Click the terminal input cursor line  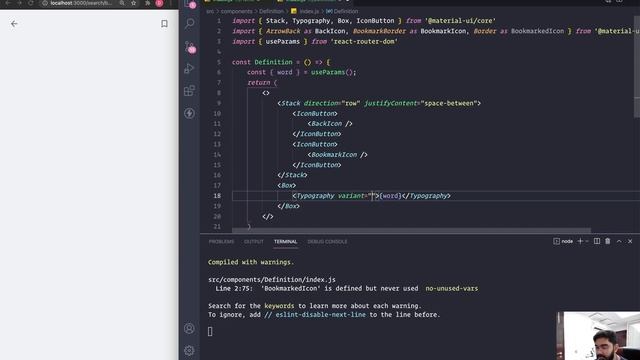210,331
